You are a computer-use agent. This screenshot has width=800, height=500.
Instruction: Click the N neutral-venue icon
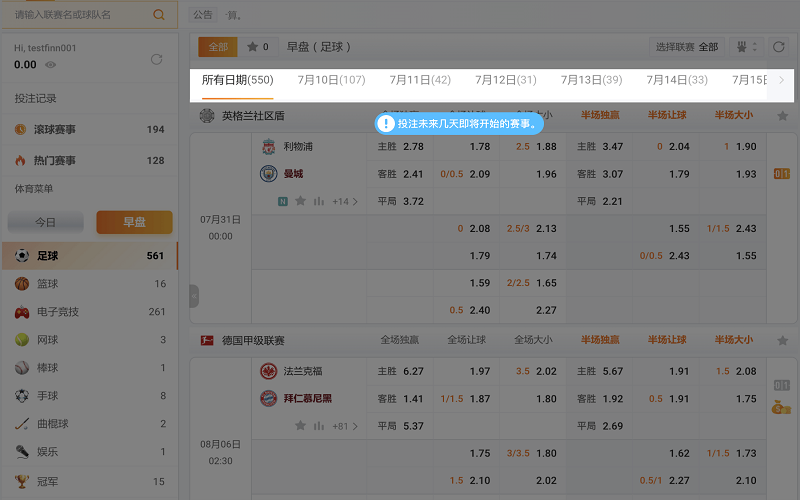(283, 202)
